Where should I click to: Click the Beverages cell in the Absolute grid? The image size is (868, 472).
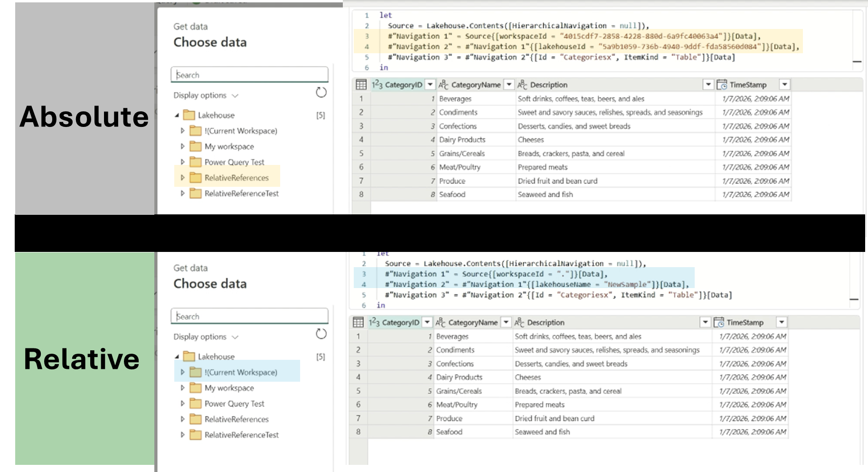(x=455, y=99)
